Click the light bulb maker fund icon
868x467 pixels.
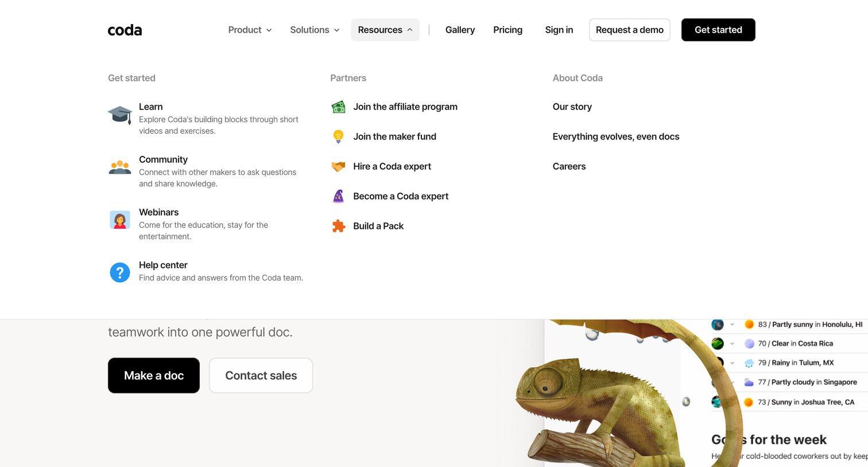click(x=339, y=137)
